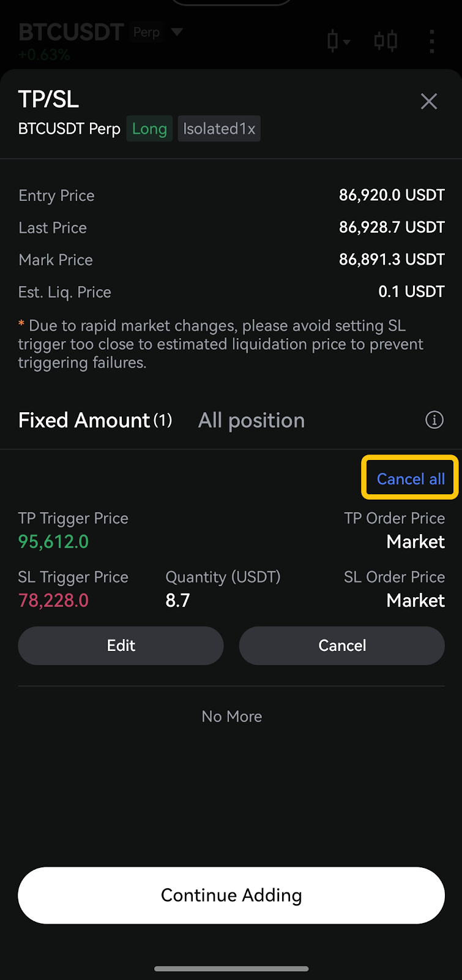Tap the green Long position tag
Viewport: 462px width, 980px height.
[149, 129]
